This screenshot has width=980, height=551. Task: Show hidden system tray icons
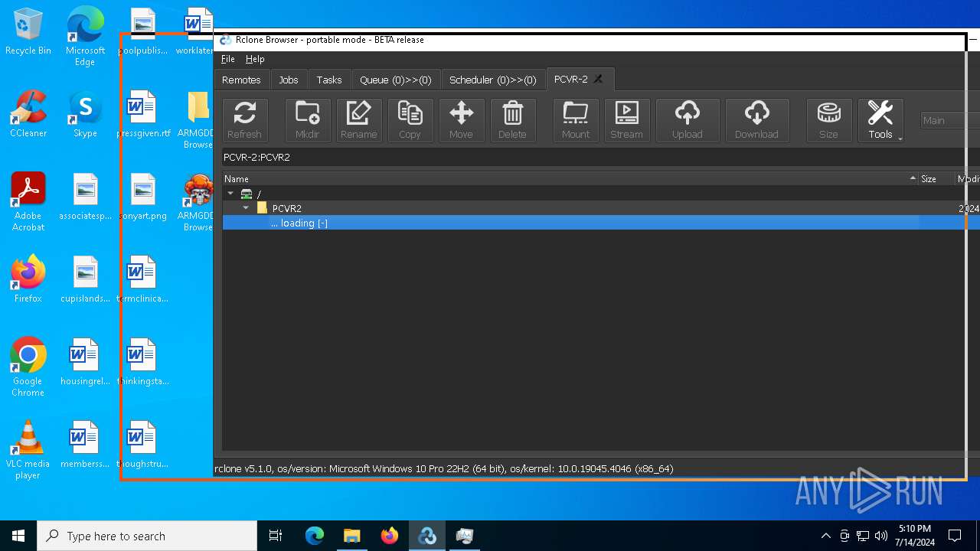(x=825, y=536)
